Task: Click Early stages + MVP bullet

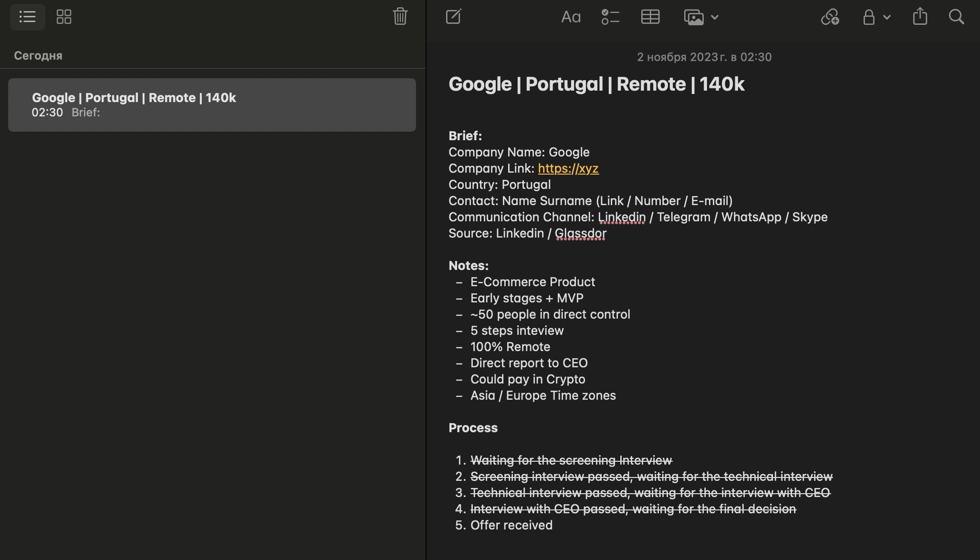Action: click(x=527, y=298)
